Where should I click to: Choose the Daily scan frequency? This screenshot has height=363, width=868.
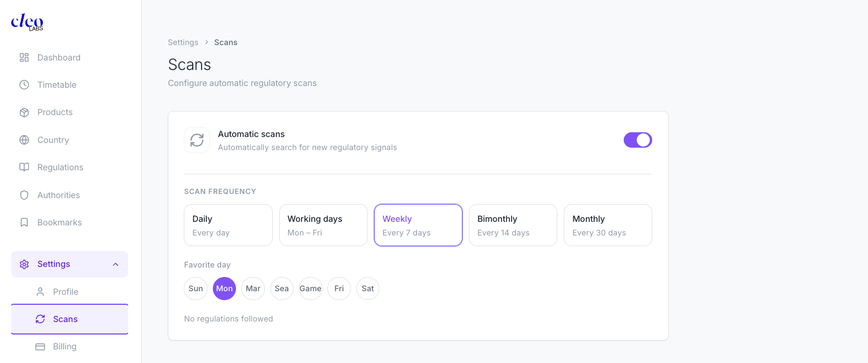coord(228,225)
